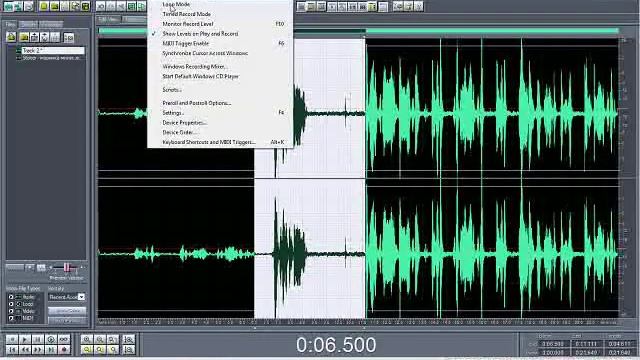The image size is (640, 360).
Task: Zoom out vertically on the waveform
Action: coord(129,350)
